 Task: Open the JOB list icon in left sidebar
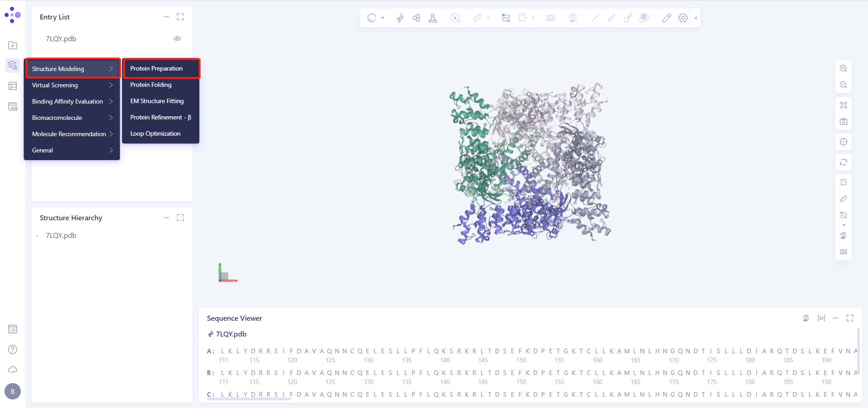pos(13,107)
